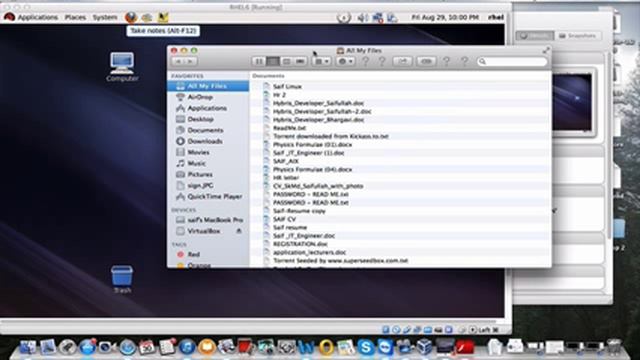
Task: Click VM preview thumbnail in VirtualBox Manager
Action: pyautogui.click(x=572, y=102)
